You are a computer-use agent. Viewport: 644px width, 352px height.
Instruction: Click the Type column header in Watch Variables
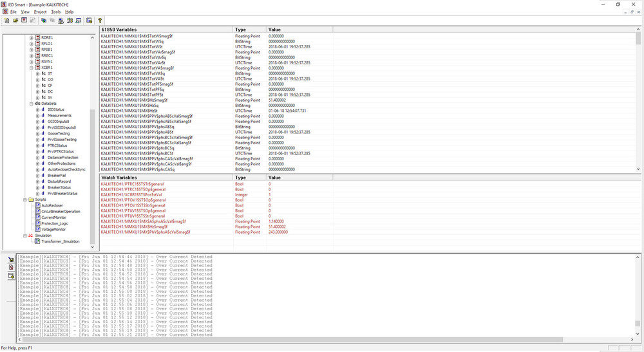(x=240, y=177)
